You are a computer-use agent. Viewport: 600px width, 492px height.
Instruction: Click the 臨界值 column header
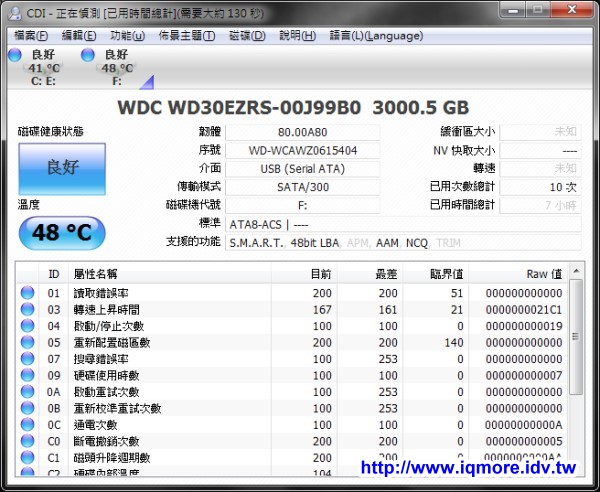pyautogui.click(x=436, y=274)
